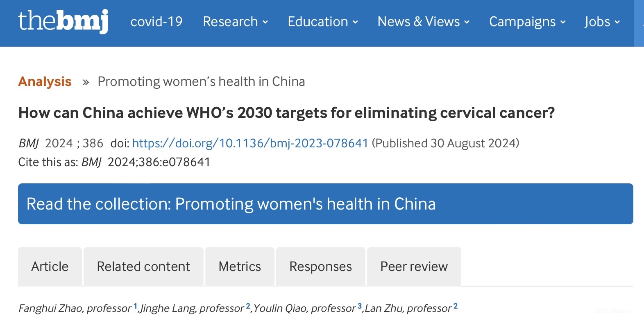644x325 pixels.
Task: Open the Metrics tab
Action: click(x=240, y=266)
